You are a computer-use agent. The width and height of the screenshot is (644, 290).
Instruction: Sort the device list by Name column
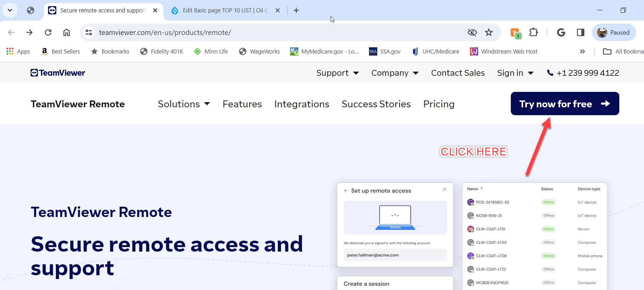475,189
